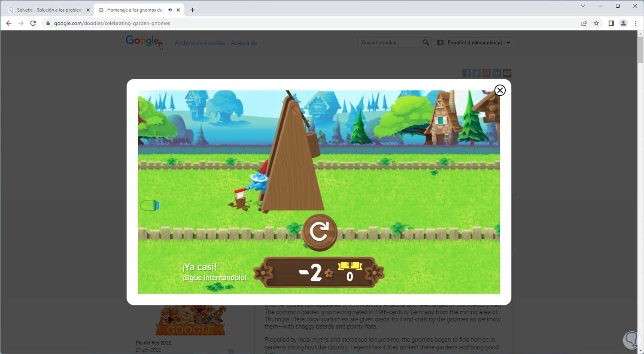Submit doodle search with magnifier icon
Screen dimensions: 644x354
[425, 42]
